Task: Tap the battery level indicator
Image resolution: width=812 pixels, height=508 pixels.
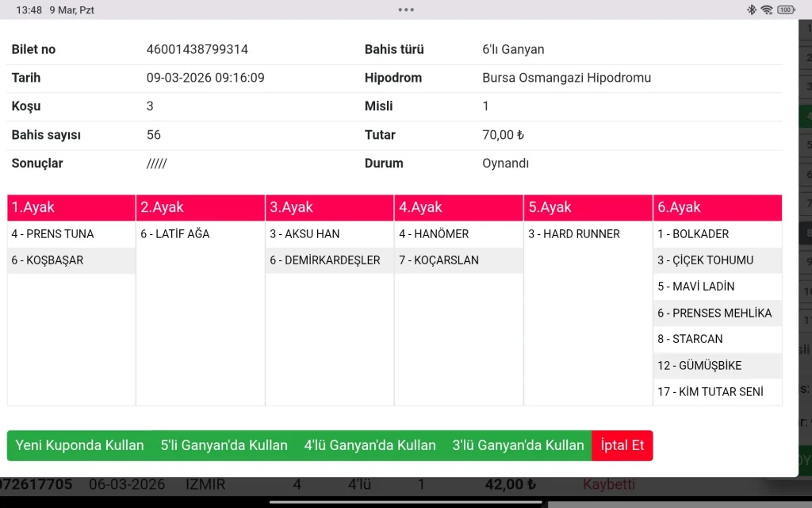Action: click(786, 10)
